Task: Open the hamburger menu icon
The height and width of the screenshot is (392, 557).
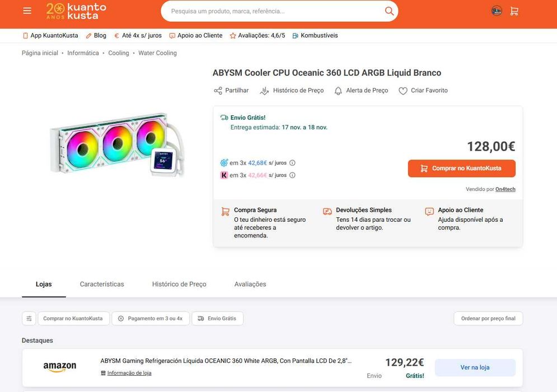Action: pos(27,11)
